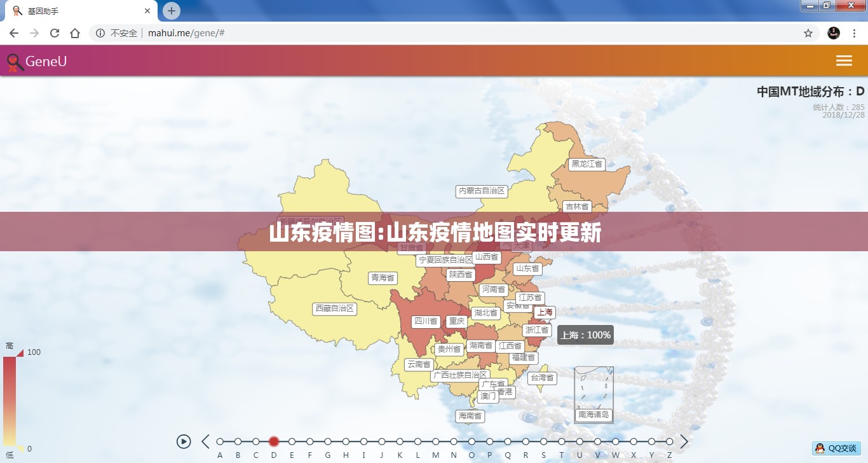Select timeline point S
Screen dimensions: 868x463
[544, 441]
